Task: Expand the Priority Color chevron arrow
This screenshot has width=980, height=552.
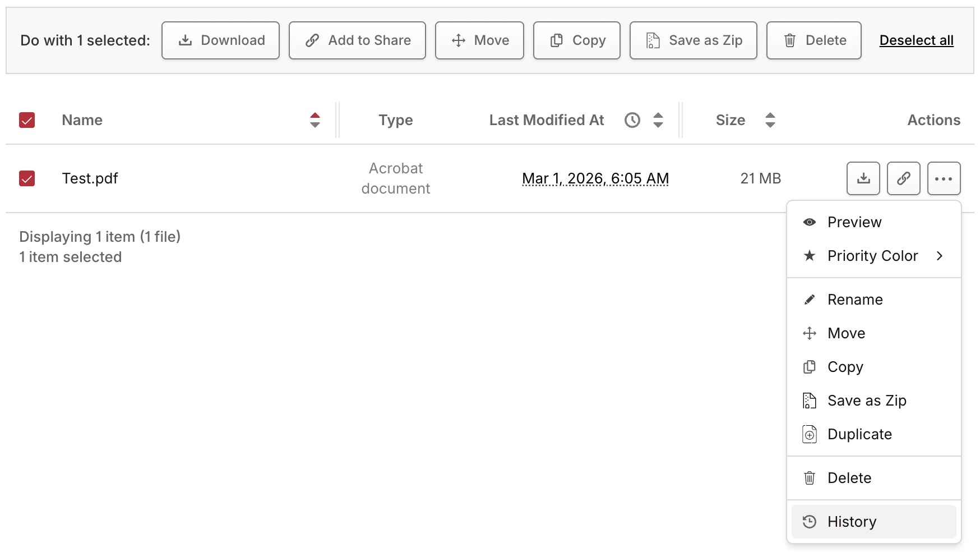Action: tap(940, 256)
